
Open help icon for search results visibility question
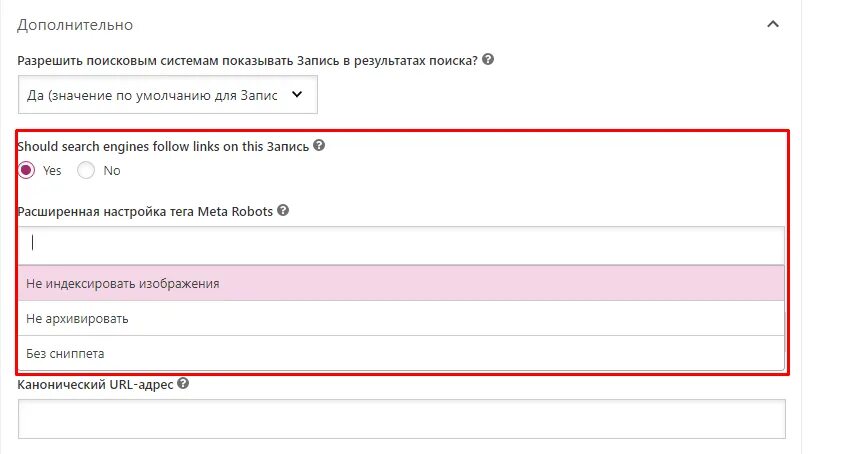(x=488, y=60)
